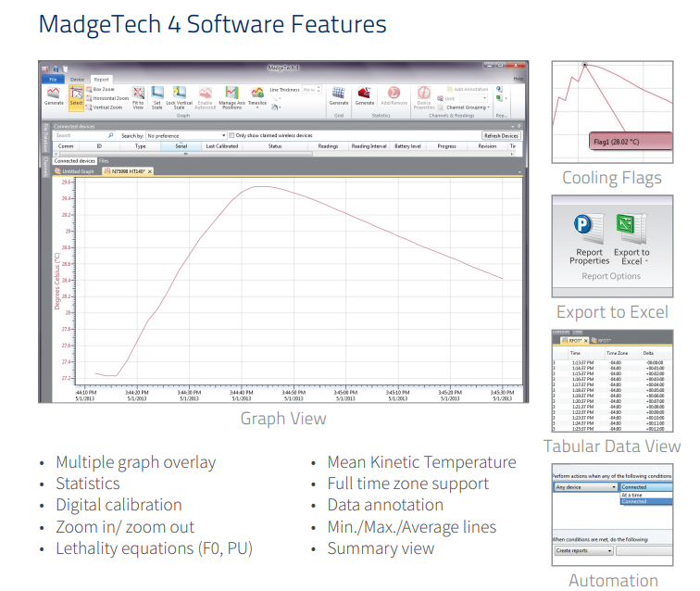The image size is (700, 591).
Task: Click Add Annotation in the ribbon
Action: (x=467, y=89)
